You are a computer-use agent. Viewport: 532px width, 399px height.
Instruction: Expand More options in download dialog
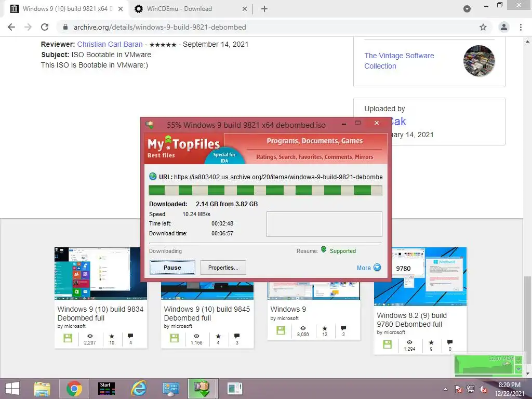(369, 268)
